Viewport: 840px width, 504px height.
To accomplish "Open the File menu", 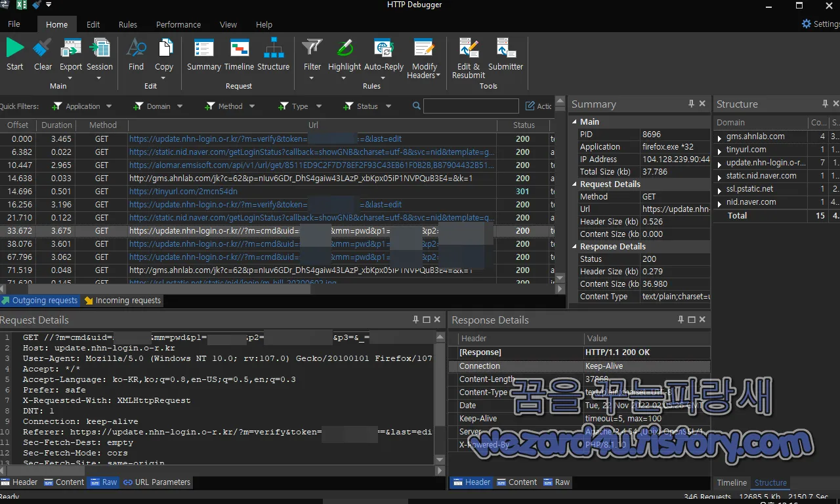I will [x=14, y=24].
